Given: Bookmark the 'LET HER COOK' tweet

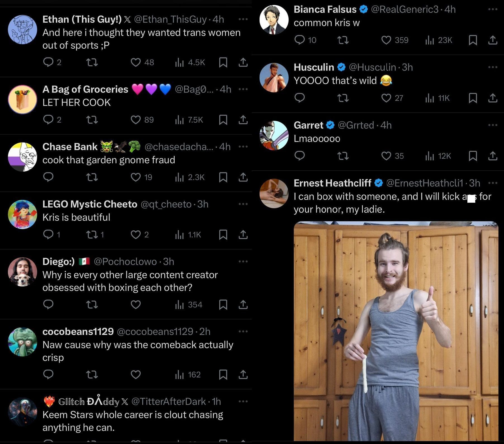Looking at the screenshot, I should pyautogui.click(x=223, y=120).
